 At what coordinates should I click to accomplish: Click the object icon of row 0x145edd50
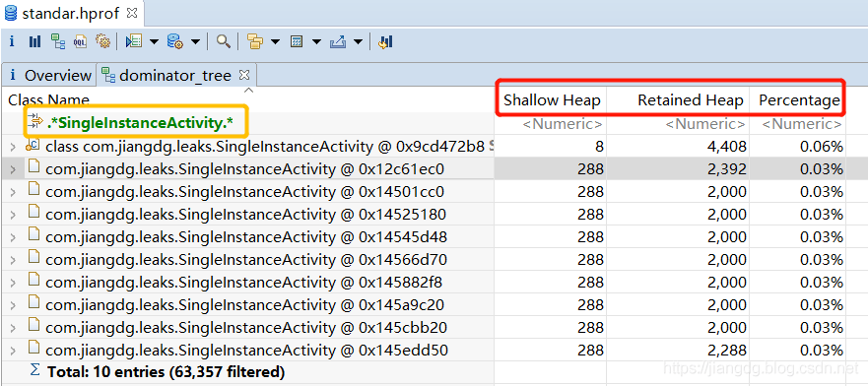[33, 349]
